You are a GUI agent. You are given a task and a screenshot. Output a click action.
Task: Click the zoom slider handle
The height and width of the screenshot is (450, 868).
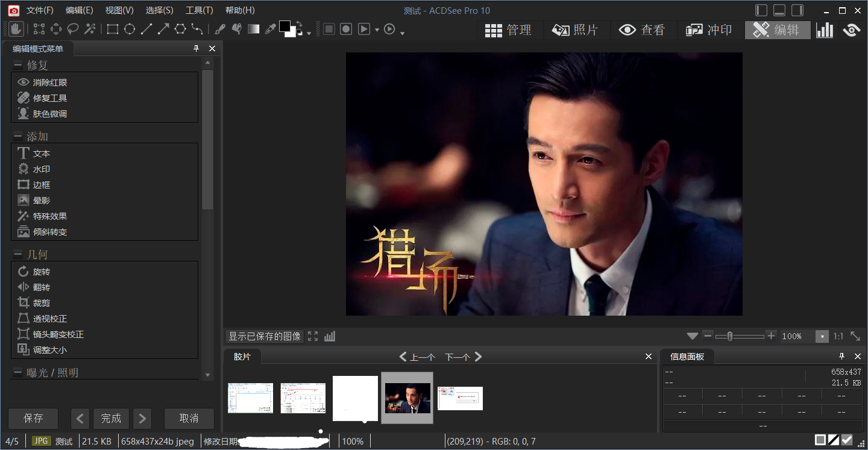click(730, 336)
